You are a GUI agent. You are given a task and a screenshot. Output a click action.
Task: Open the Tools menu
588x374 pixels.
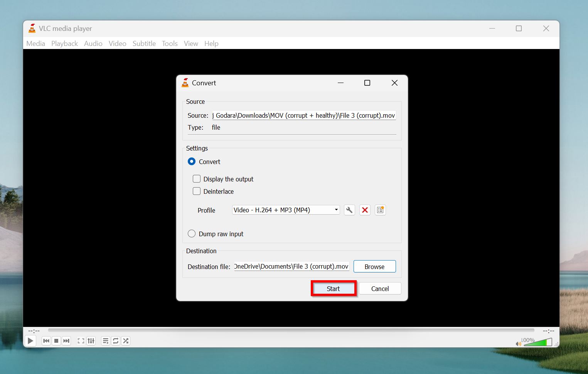[170, 44]
